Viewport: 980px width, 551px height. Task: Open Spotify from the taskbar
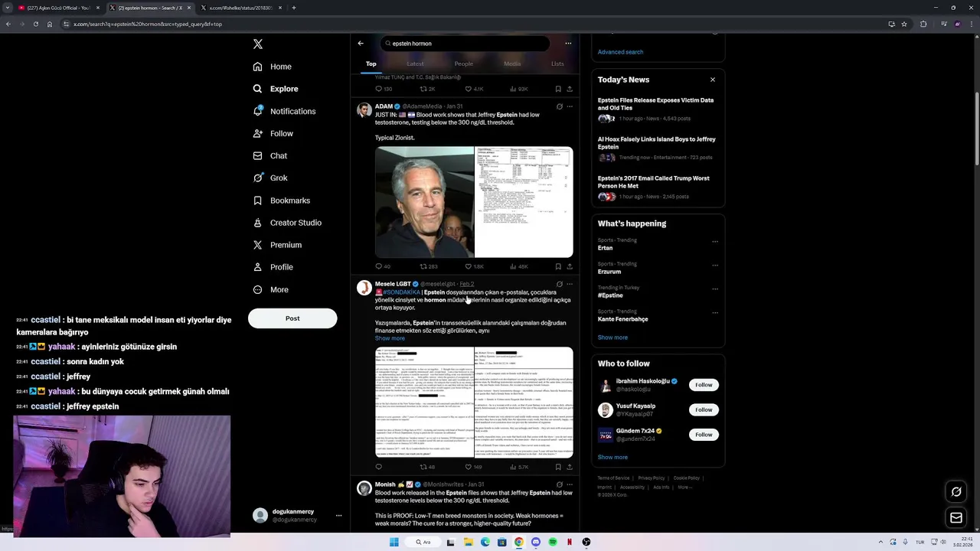click(x=553, y=542)
